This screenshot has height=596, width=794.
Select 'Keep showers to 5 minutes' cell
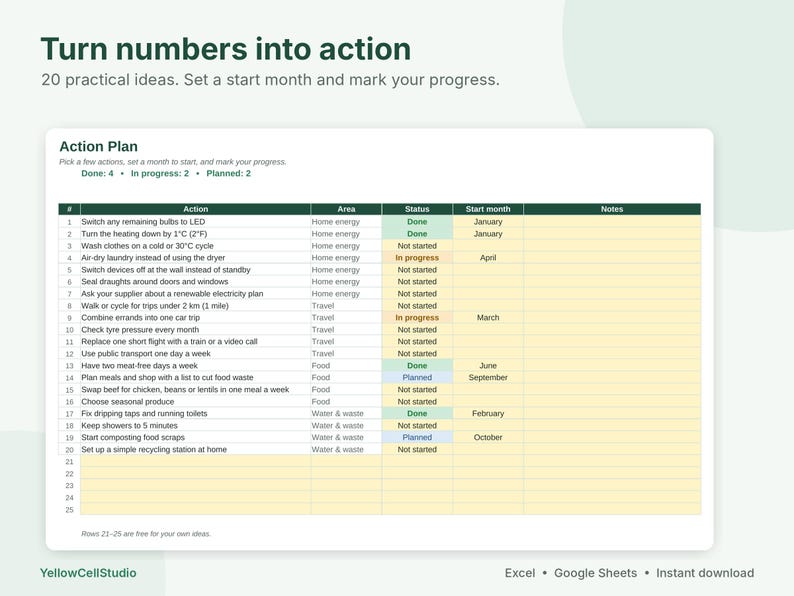pyautogui.click(x=195, y=425)
